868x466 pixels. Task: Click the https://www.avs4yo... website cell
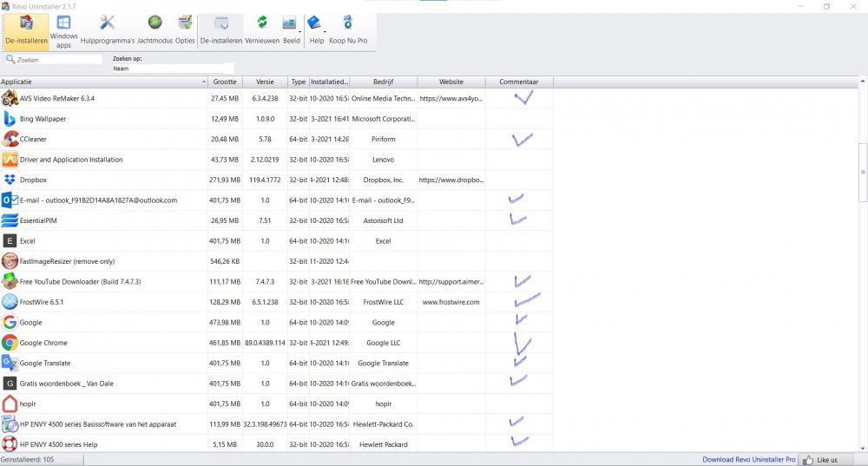pos(451,99)
